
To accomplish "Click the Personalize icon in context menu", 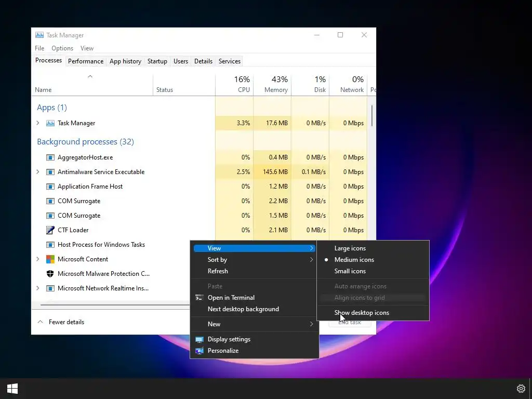I will point(199,351).
